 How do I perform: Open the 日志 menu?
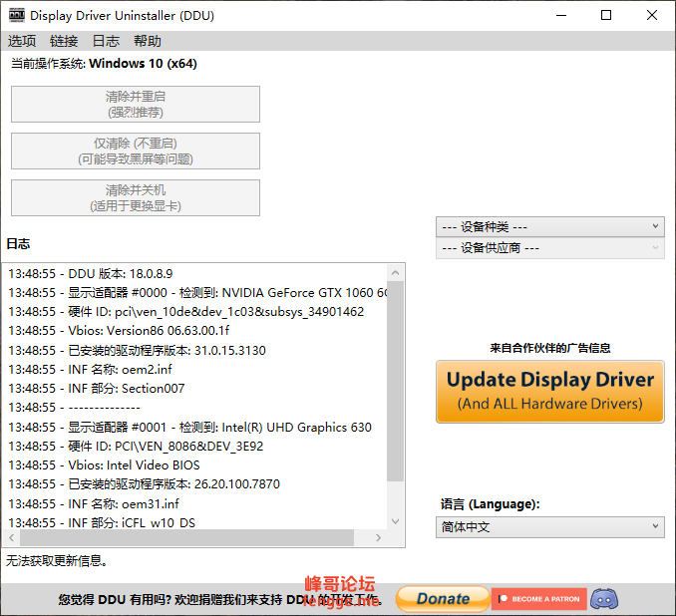[x=106, y=41]
